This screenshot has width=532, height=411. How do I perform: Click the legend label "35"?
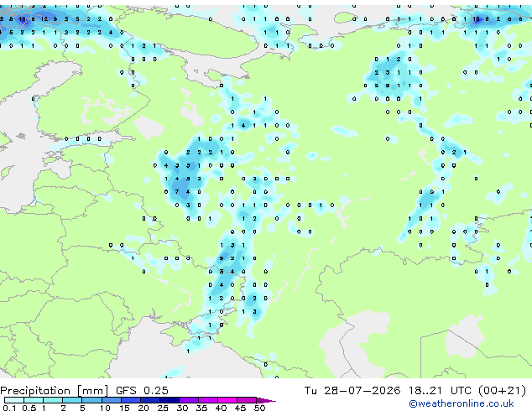pos(201,408)
